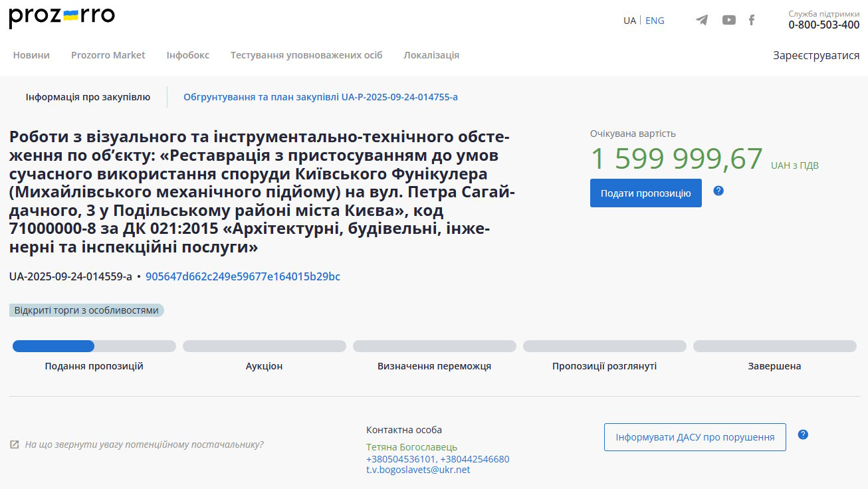The width and height of the screenshot is (868, 489).
Task: Switch language to ENG
Action: [x=655, y=21]
